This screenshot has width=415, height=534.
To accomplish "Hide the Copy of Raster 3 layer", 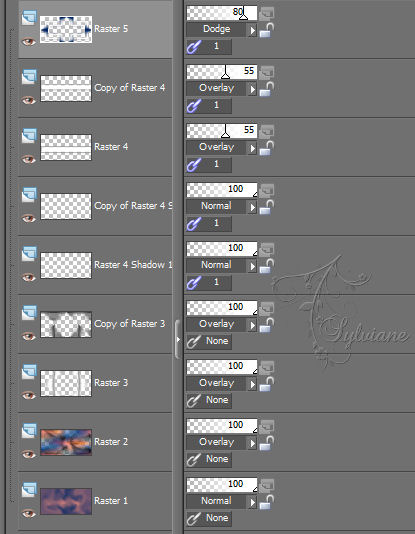I will pos(29,336).
